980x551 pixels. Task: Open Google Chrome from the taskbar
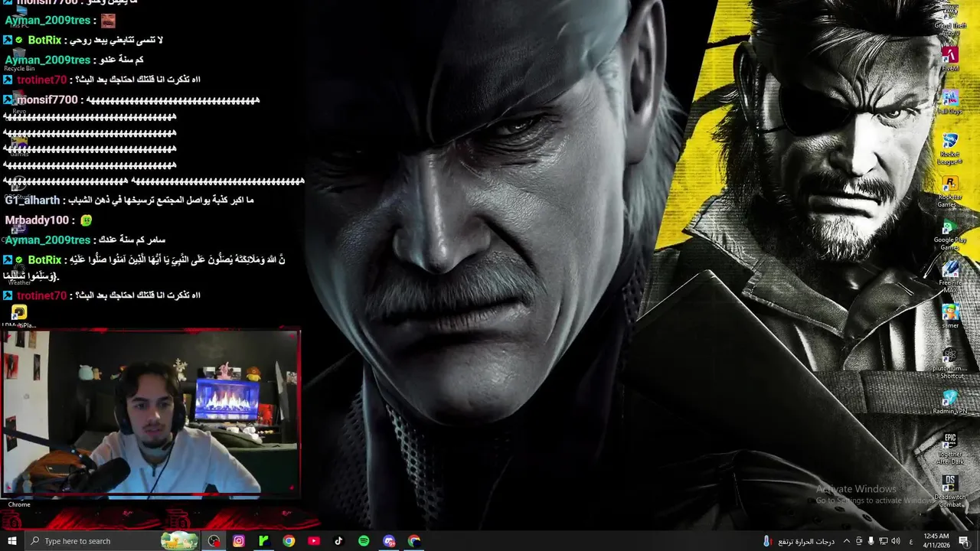[x=289, y=541]
